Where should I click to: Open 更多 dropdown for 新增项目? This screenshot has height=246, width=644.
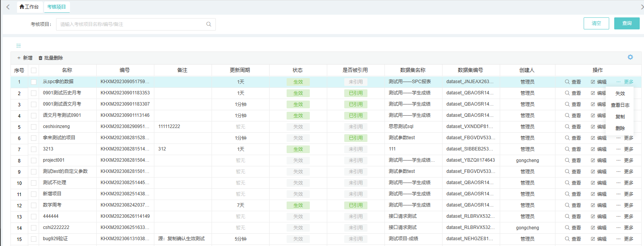click(625, 194)
